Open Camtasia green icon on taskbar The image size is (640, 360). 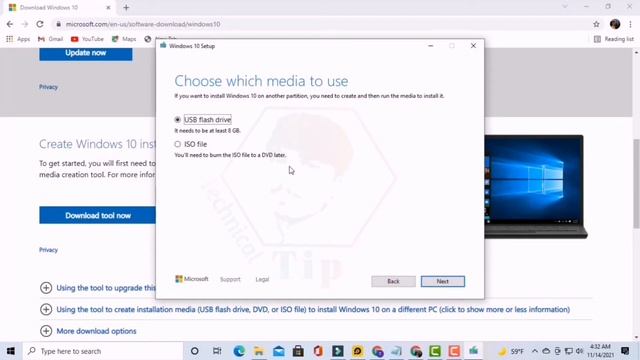[435, 351]
